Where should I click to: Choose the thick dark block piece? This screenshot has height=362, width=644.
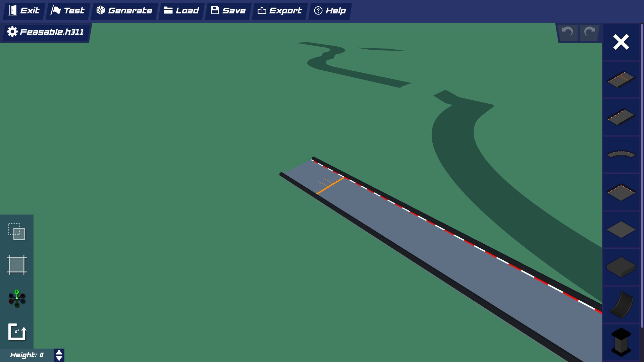click(x=621, y=267)
